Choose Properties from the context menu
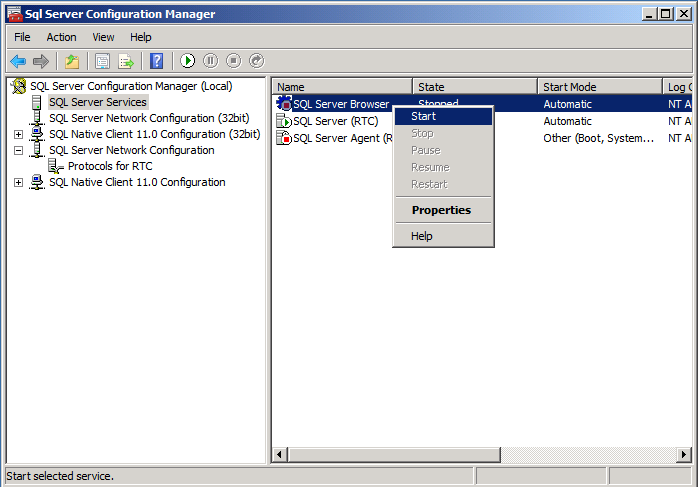The height and width of the screenshot is (487, 698). tap(443, 210)
